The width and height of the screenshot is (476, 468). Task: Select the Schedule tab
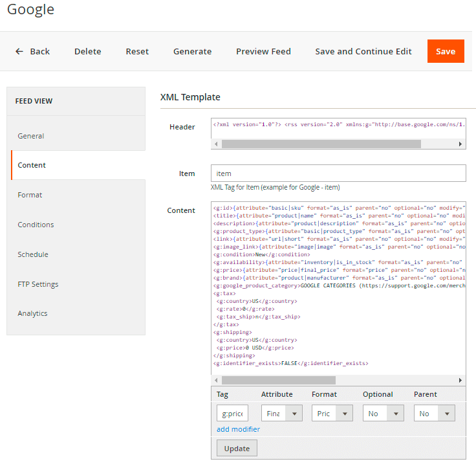coord(33,254)
